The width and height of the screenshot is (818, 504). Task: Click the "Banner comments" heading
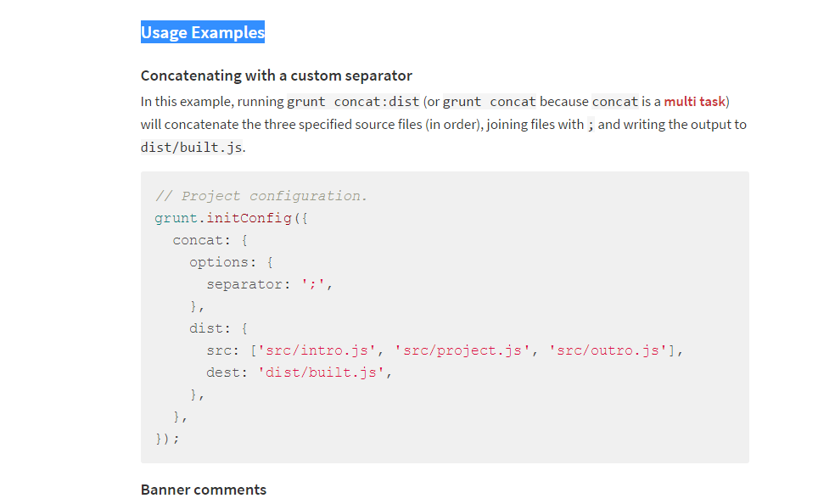click(x=204, y=490)
